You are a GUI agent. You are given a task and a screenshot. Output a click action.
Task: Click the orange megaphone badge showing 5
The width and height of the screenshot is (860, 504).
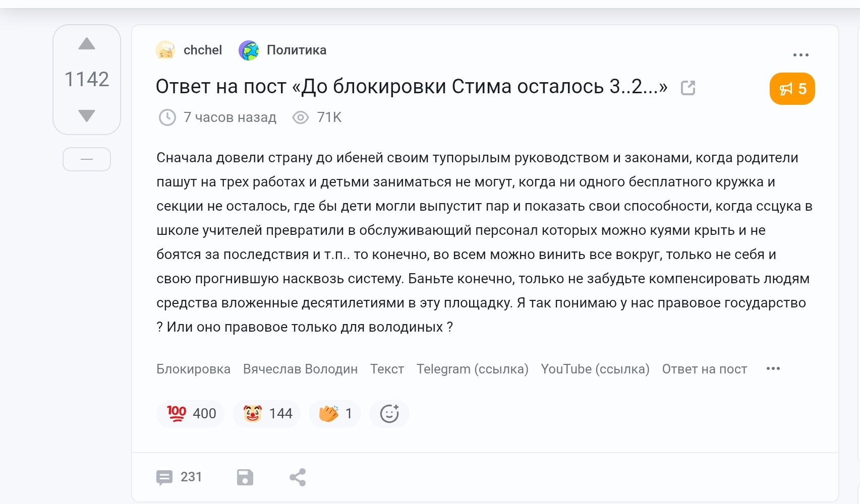[x=792, y=89]
